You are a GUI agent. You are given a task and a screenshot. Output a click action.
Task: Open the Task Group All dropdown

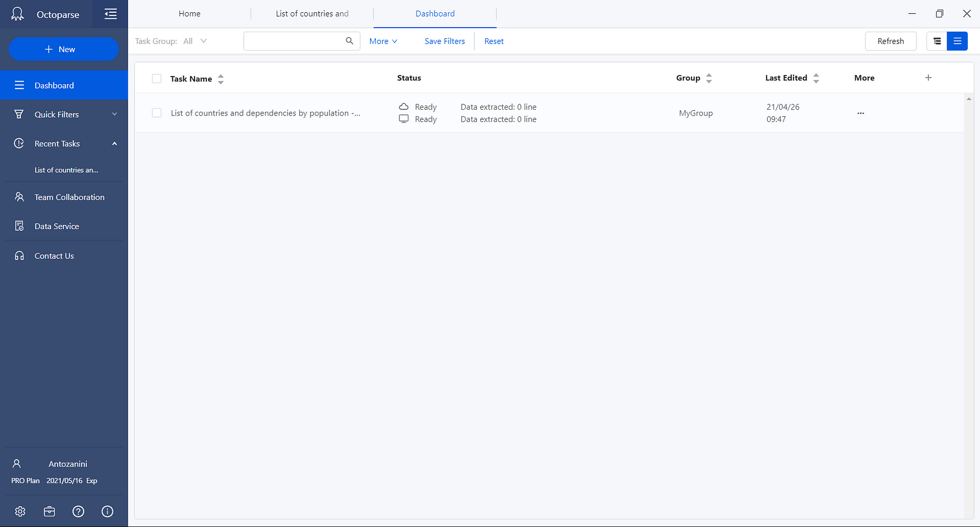click(195, 41)
